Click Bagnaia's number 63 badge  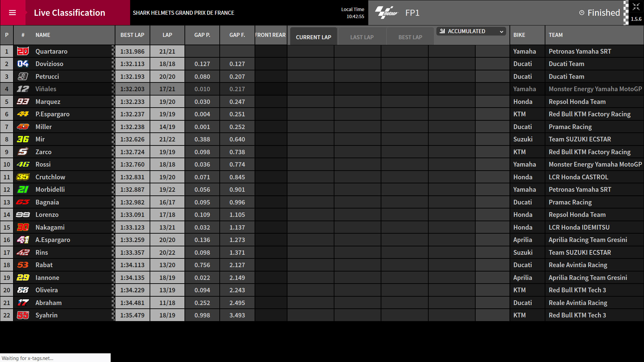[23, 202]
